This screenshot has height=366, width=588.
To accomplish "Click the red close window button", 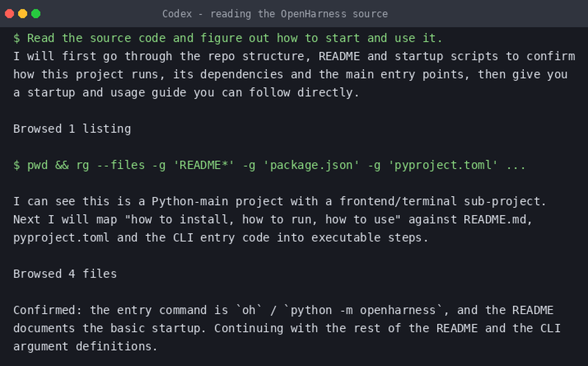I will (9, 14).
